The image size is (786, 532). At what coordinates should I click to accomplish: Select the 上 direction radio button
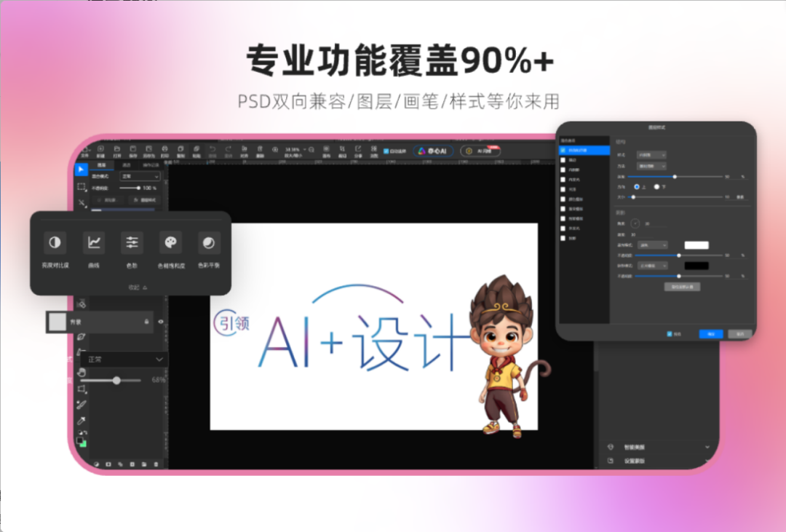click(637, 186)
